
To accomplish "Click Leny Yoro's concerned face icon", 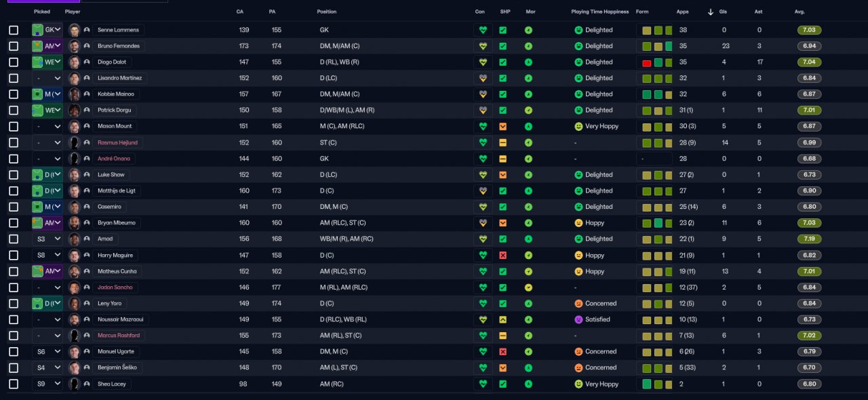I will 578,303.
